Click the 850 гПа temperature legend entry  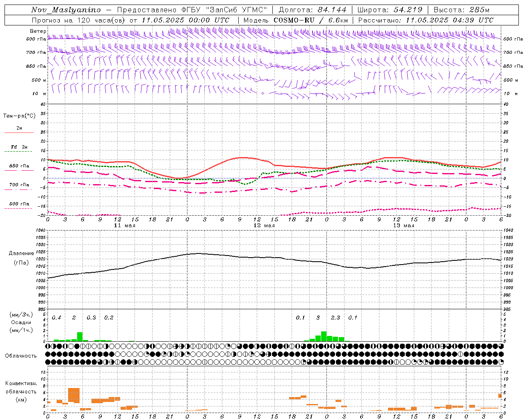click(x=19, y=166)
